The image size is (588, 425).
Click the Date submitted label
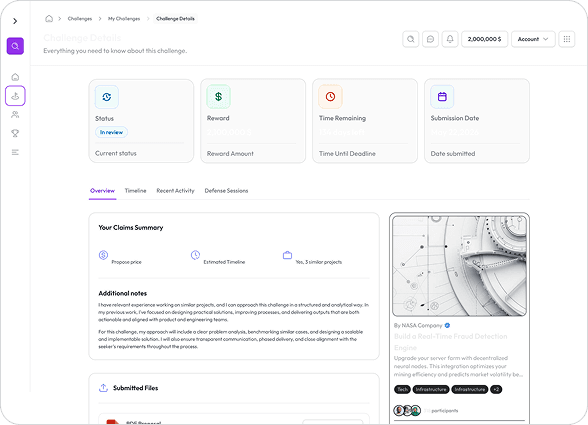pos(453,153)
